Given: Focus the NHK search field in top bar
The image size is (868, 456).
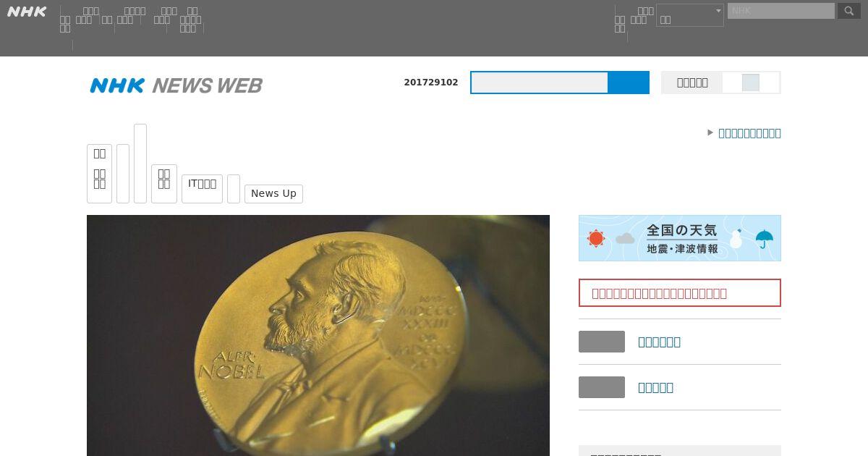Looking at the screenshot, I should point(781,11).
